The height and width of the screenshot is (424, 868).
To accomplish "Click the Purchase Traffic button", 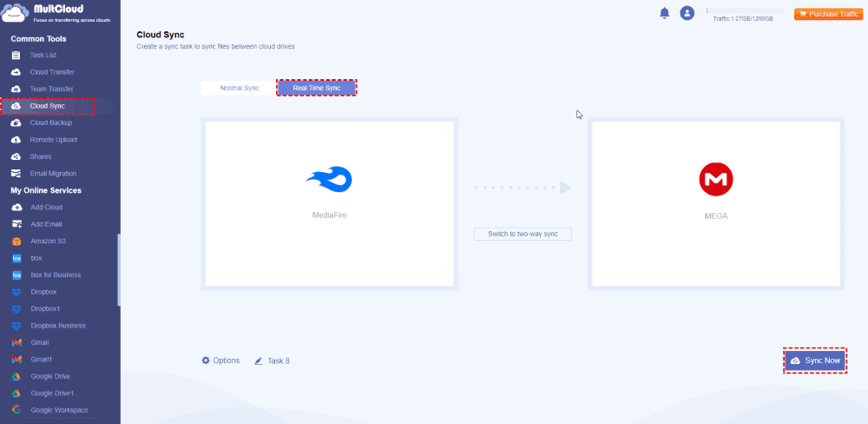I will (829, 14).
